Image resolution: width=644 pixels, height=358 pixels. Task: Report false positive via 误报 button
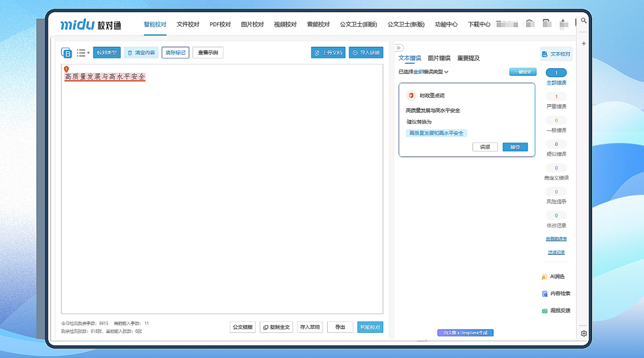point(485,146)
